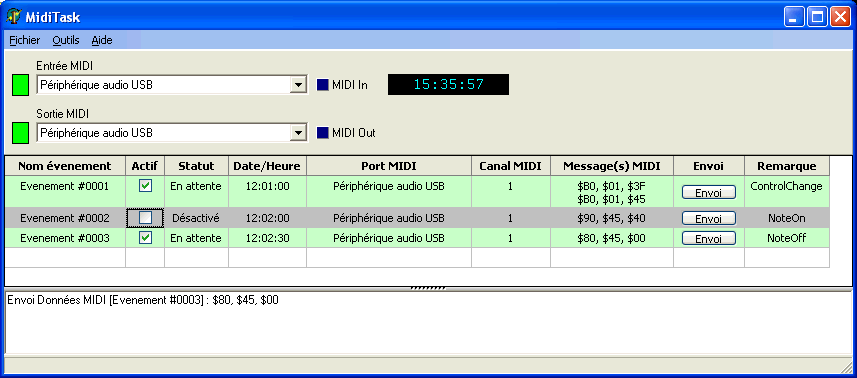Click the Nom évenement column header
This screenshot has width=857, height=378.
click(65, 166)
